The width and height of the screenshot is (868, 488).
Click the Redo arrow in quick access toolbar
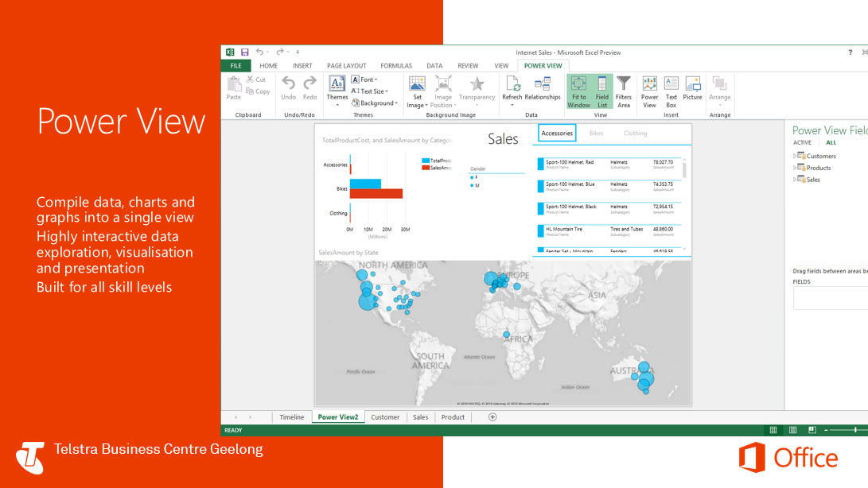(x=279, y=52)
